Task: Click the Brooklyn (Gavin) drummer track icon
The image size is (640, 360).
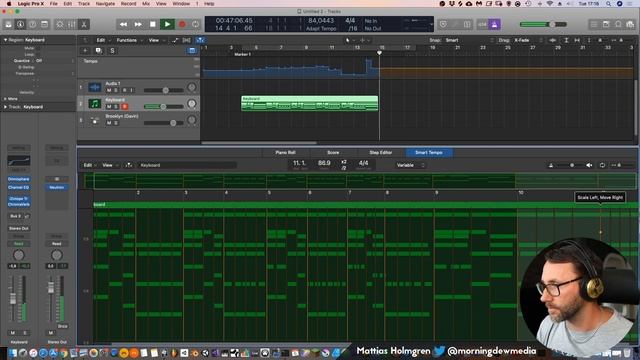Action: point(95,120)
